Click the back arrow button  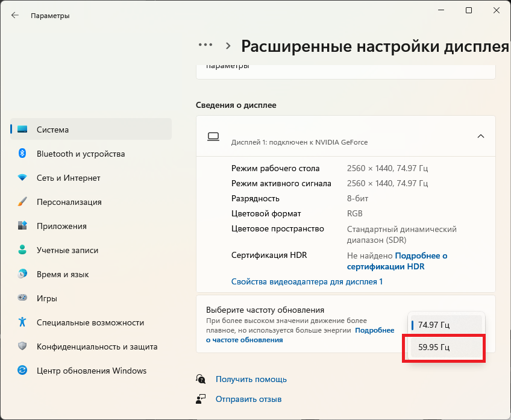coord(15,16)
